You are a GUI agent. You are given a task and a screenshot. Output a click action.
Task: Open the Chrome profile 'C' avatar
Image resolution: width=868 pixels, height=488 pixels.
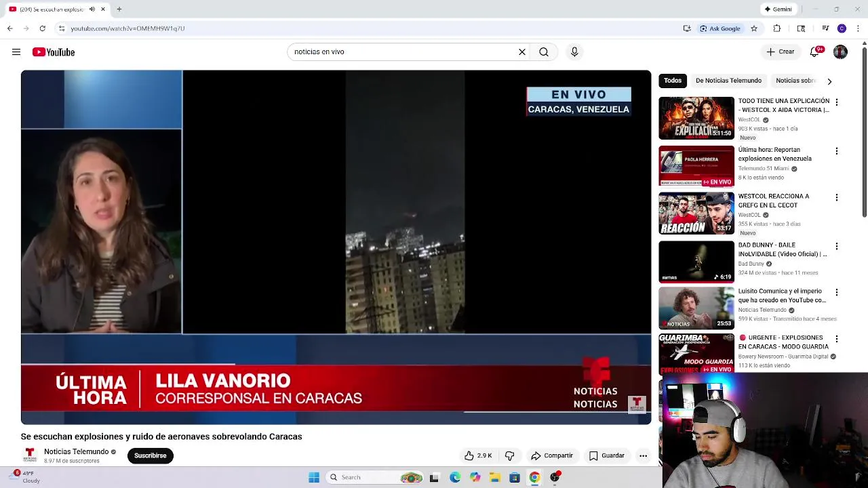[x=842, y=28]
